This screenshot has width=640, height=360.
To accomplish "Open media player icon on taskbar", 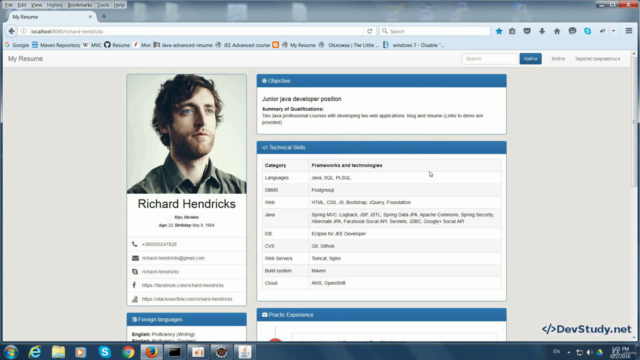I will [x=81, y=352].
